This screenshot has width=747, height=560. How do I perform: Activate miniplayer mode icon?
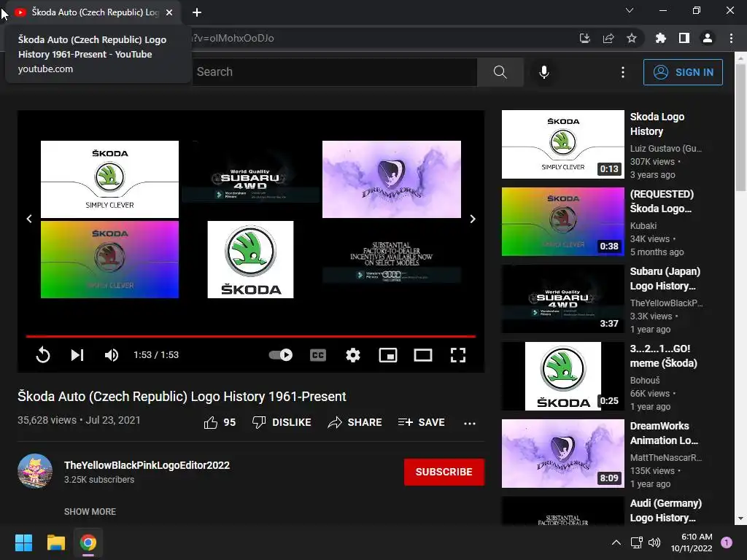coord(388,355)
